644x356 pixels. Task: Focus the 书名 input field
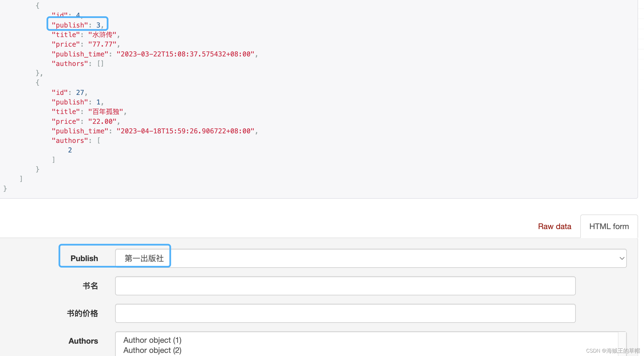pos(345,286)
